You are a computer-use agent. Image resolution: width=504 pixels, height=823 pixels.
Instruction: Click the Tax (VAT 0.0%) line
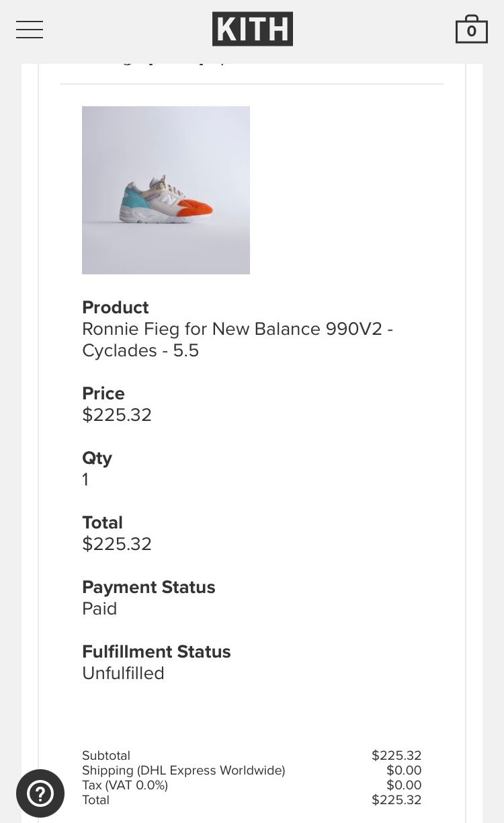125,785
